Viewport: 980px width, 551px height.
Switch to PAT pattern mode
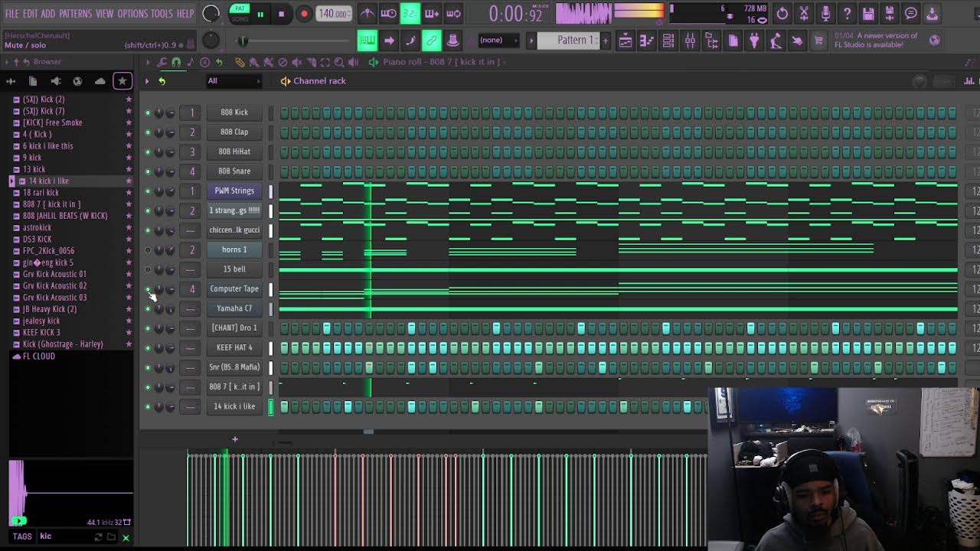tap(240, 9)
